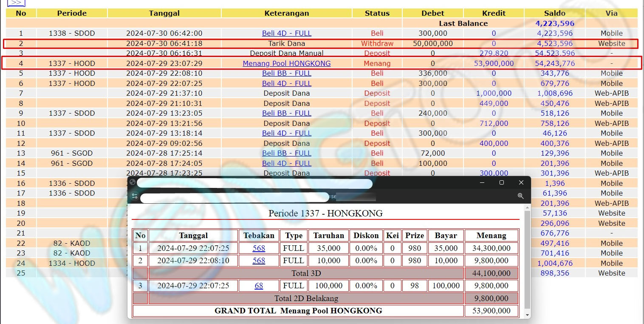Open Beli 4D - FULL in row 6
This screenshot has height=324, width=644.
point(286,83)
